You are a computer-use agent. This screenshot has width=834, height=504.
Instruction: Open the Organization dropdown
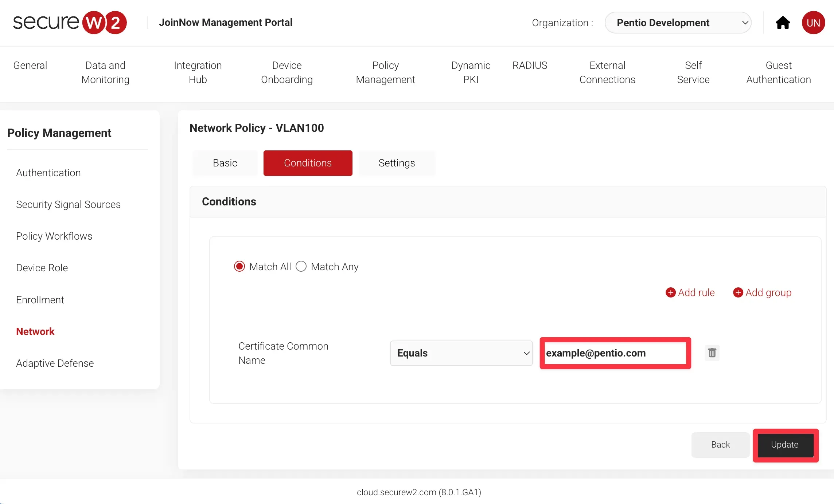point(678,23)
